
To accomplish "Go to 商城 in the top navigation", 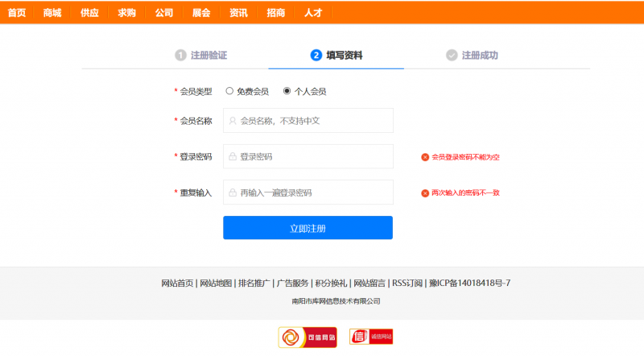I will (x=52, y=13).
